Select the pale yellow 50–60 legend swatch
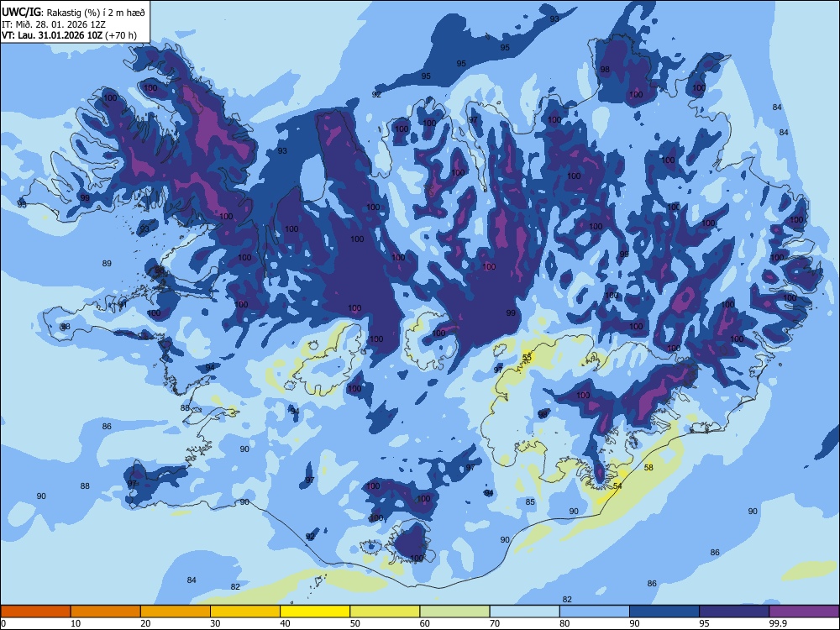840x630 pixels. tap(386, 612)
